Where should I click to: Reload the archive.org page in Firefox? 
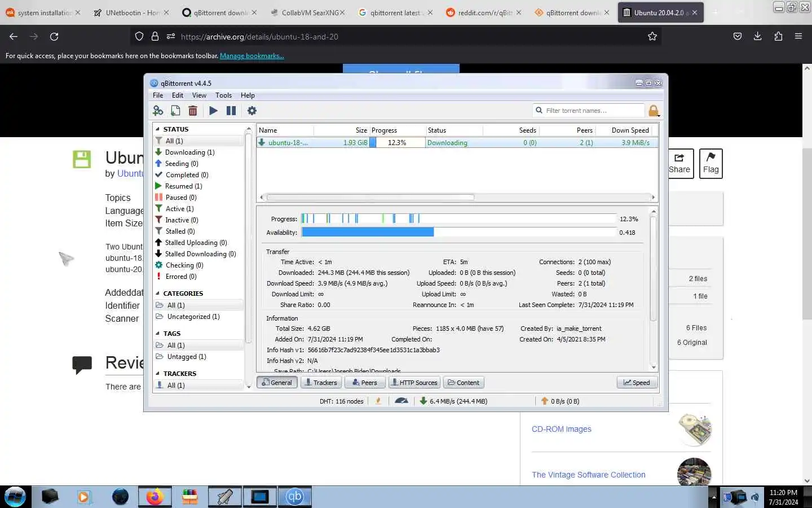54,37
